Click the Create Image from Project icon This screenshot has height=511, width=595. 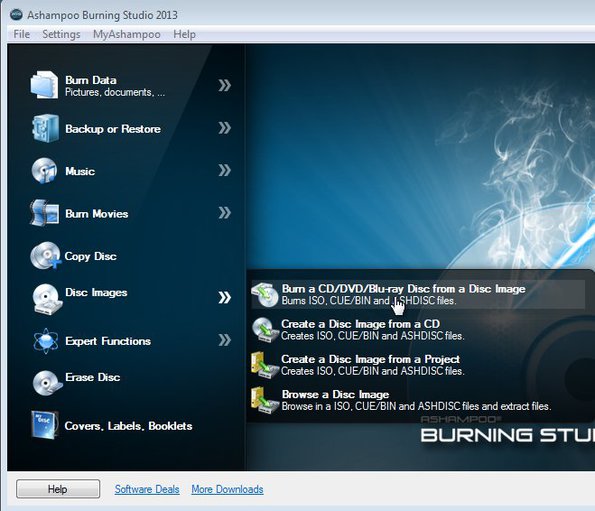coord(265,365)
